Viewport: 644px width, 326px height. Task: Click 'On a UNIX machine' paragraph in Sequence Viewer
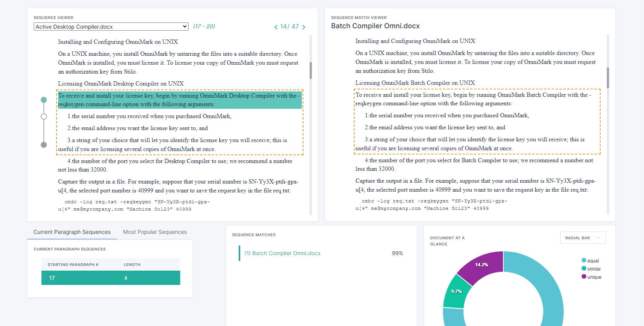178,63
